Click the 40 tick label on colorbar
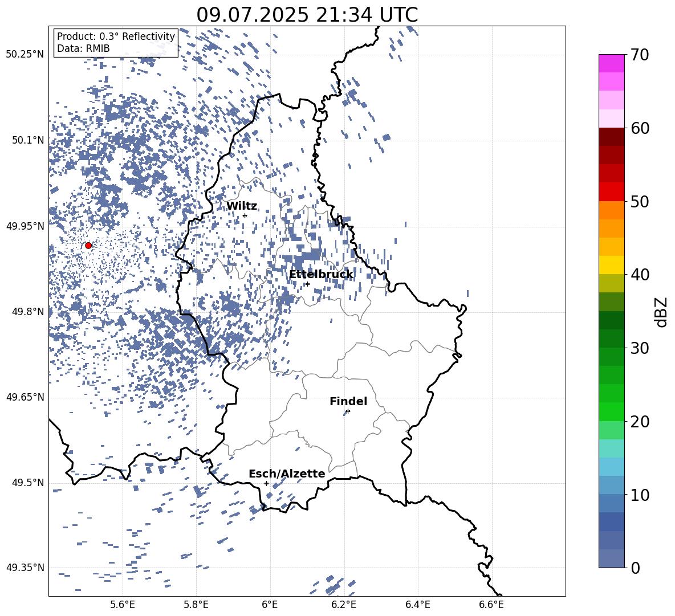 [640, 275]
